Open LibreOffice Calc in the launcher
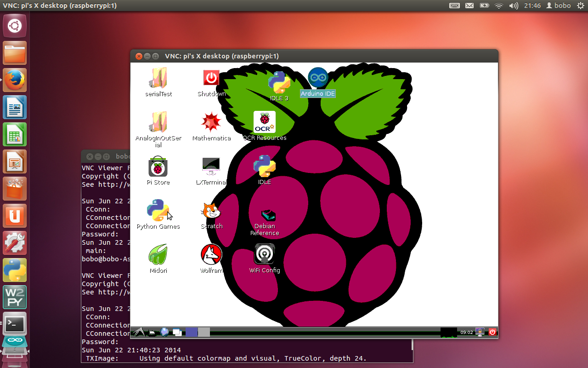The height and width of the screenshot is (368, 588). [x=15, y=134]
